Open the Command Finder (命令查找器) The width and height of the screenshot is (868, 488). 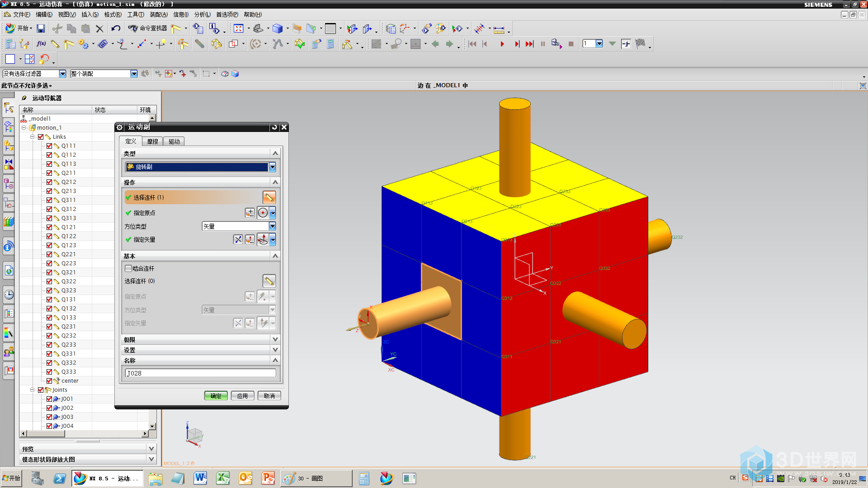pos(148,28)
